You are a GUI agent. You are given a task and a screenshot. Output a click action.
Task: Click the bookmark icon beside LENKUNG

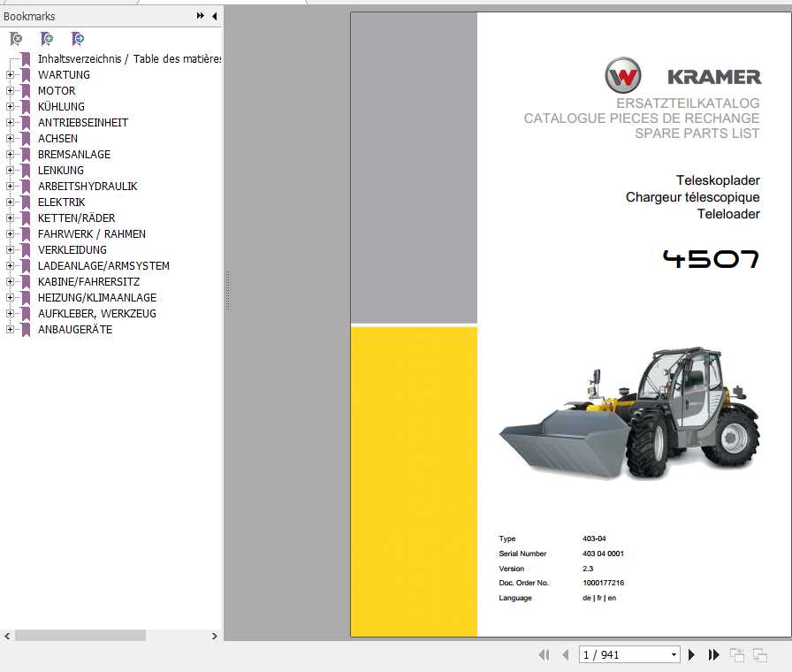[26, 171]
